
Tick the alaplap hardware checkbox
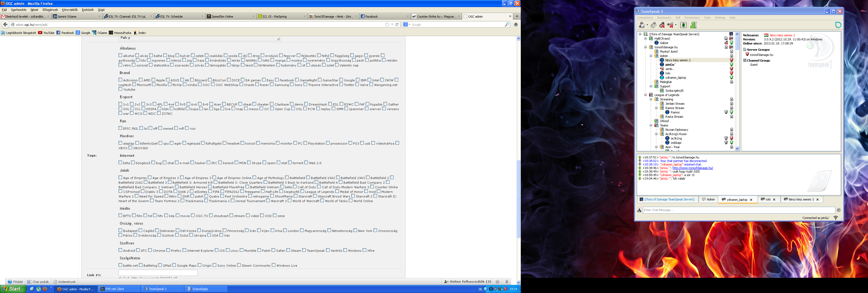120,143
